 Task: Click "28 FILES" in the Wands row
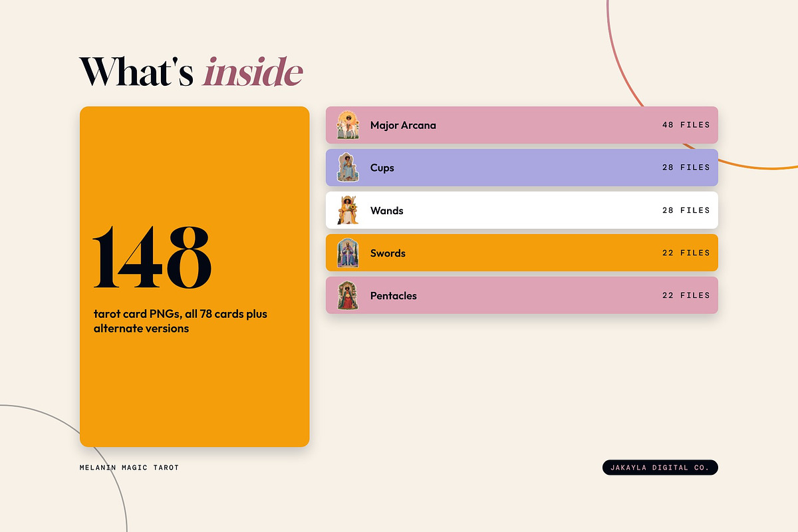pyautogui.click(x=686, y=210)
